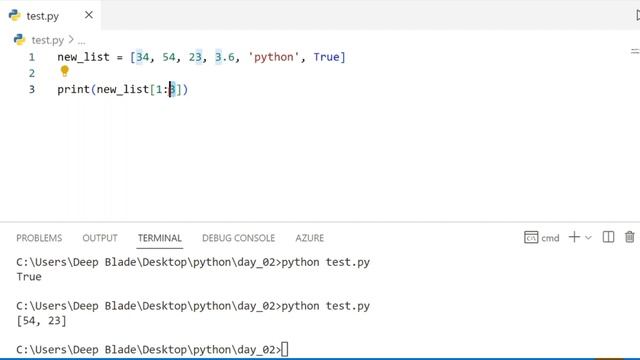Click the cmd terminal shell icon
Image resolution: width=640 pixels, height=360 pixels.
pos(531,238)
